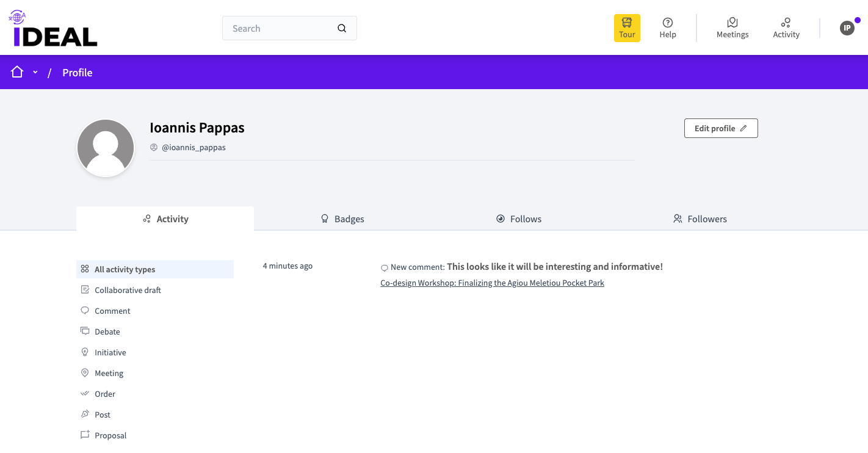868x453 pixels.
Task: Filter activity by Comment
Action: (112, 311)
